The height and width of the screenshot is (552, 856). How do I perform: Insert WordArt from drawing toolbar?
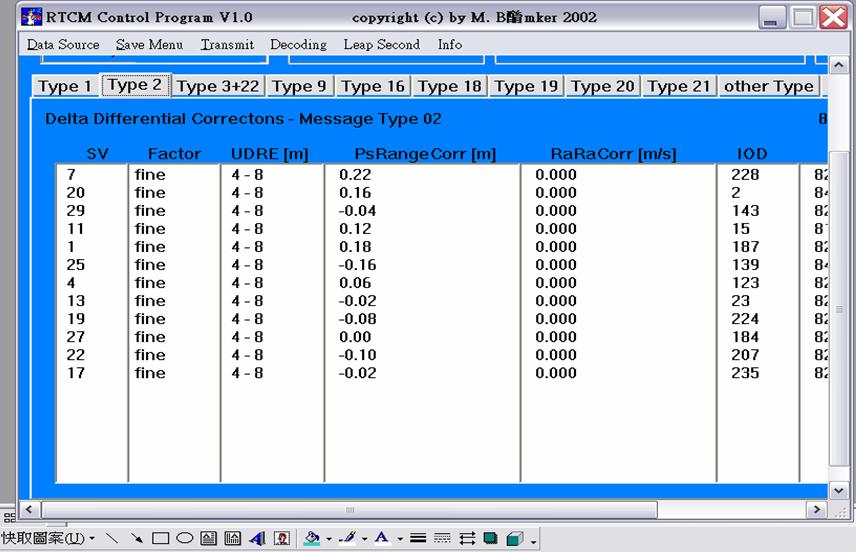click(x=257, y=539)
